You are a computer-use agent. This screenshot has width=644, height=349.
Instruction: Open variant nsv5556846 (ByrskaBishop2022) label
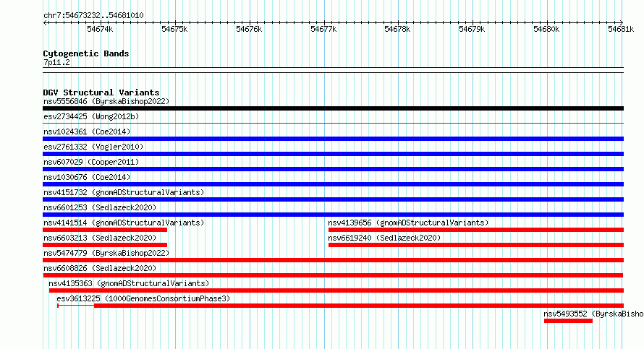[x=106, y=101]
